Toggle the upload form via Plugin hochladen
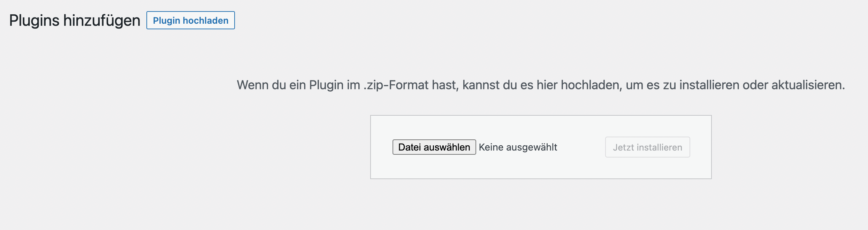Viewport: 868px width, 230px height. (x=190, y=21)
